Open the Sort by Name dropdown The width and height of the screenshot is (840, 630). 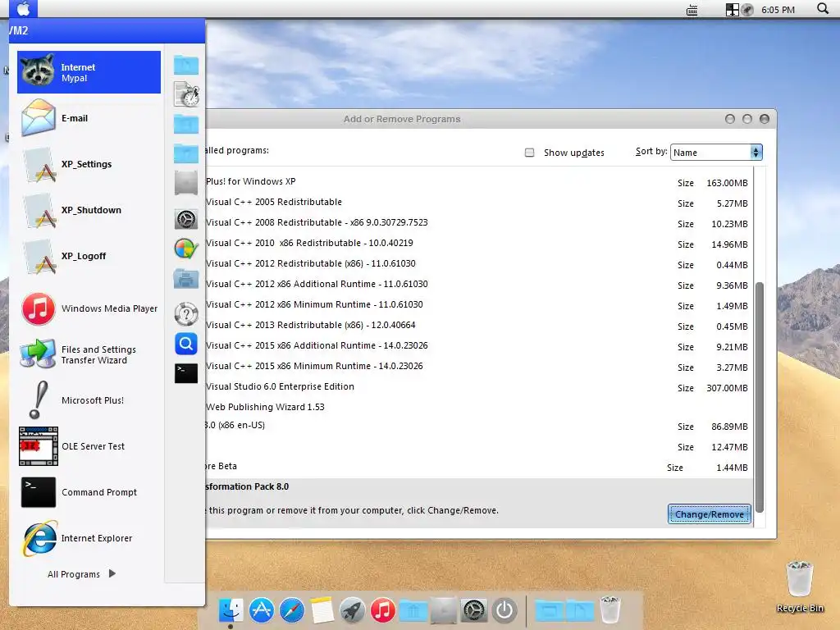pyautogui.click(x=716, y=152)
